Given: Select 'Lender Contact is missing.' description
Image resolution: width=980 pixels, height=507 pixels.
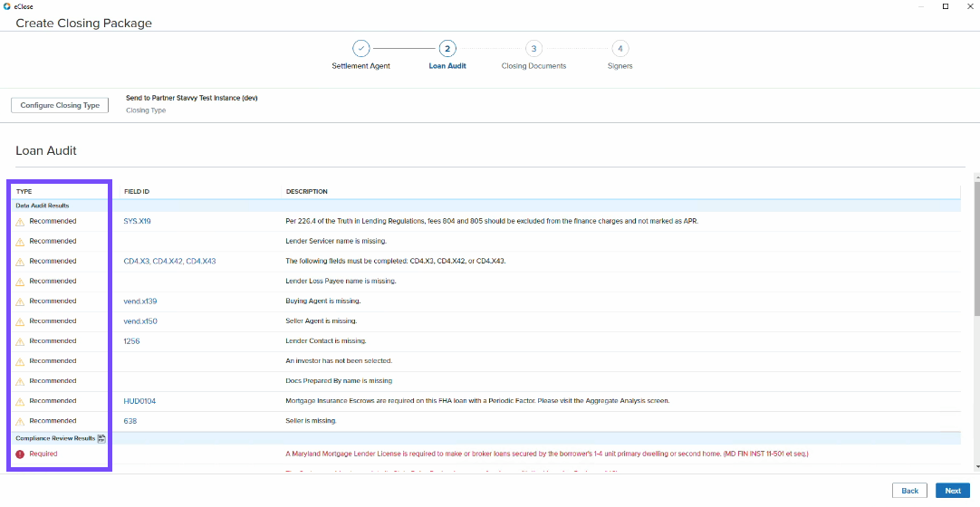Looking at the screenshot, I should tap(326, 341).
